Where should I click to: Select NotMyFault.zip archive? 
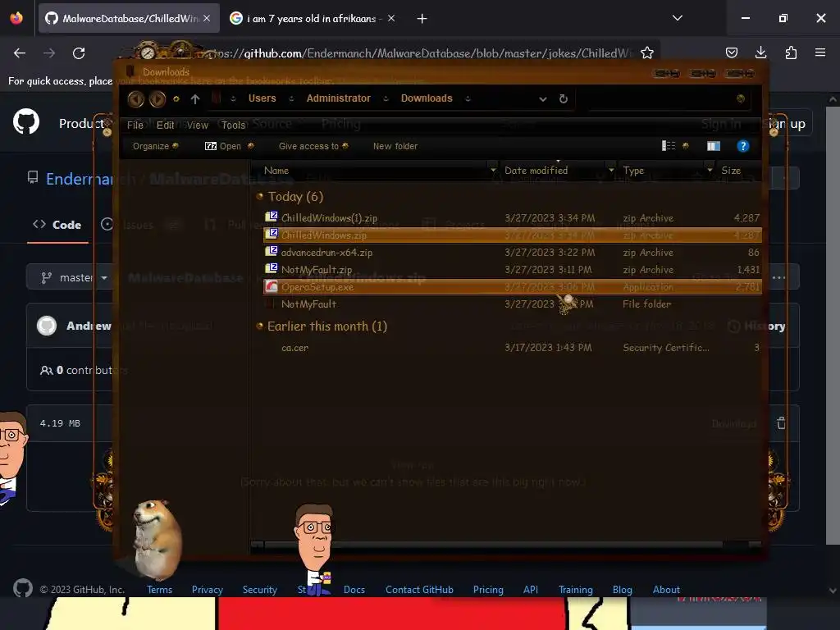tap(512, 269)
